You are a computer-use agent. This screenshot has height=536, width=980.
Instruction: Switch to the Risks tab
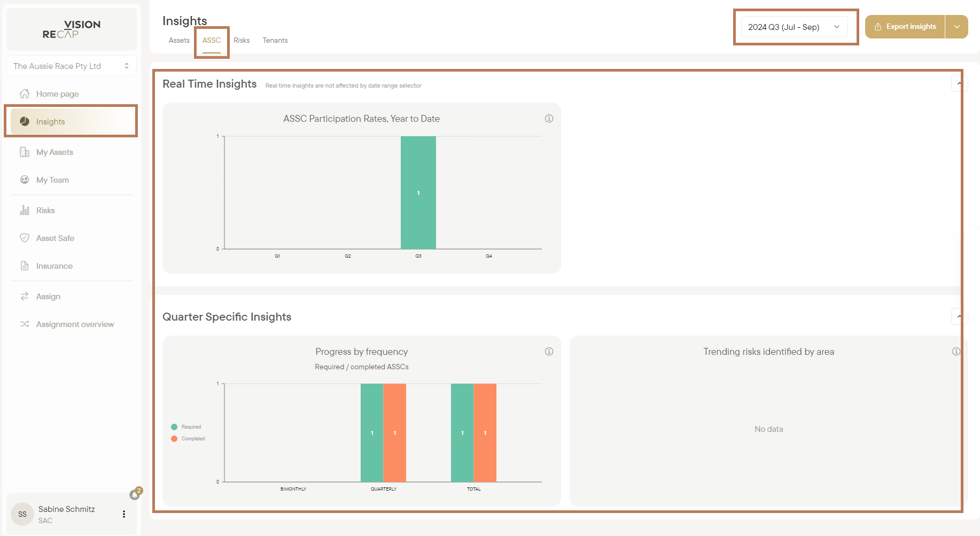242,41
